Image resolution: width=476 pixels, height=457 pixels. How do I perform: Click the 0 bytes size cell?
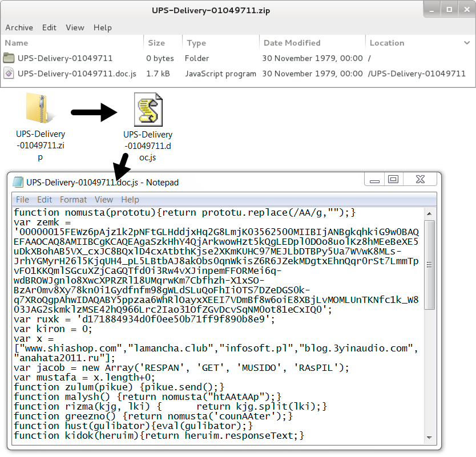pyautogui.click(x=160, y=58)
